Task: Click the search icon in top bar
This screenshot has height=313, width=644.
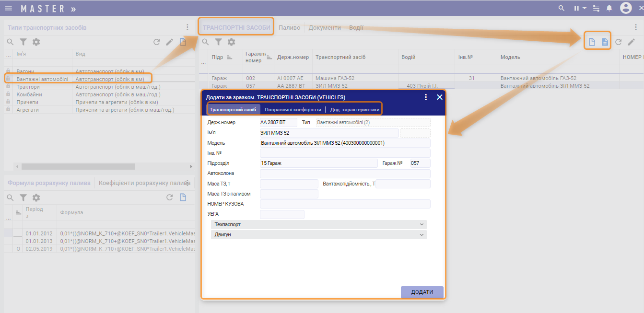Action: pyautogui.click(x=562, y=8)
